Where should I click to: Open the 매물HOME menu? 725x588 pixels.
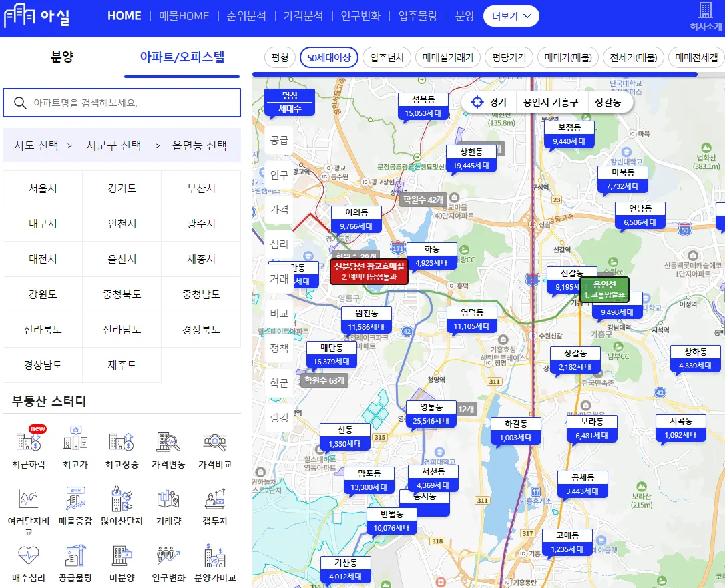point(184,16)
